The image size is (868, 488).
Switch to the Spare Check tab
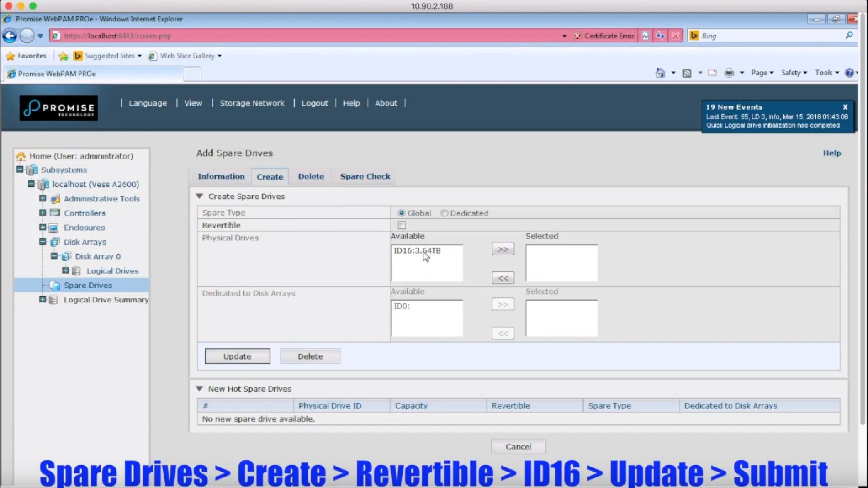coord(365,177)
